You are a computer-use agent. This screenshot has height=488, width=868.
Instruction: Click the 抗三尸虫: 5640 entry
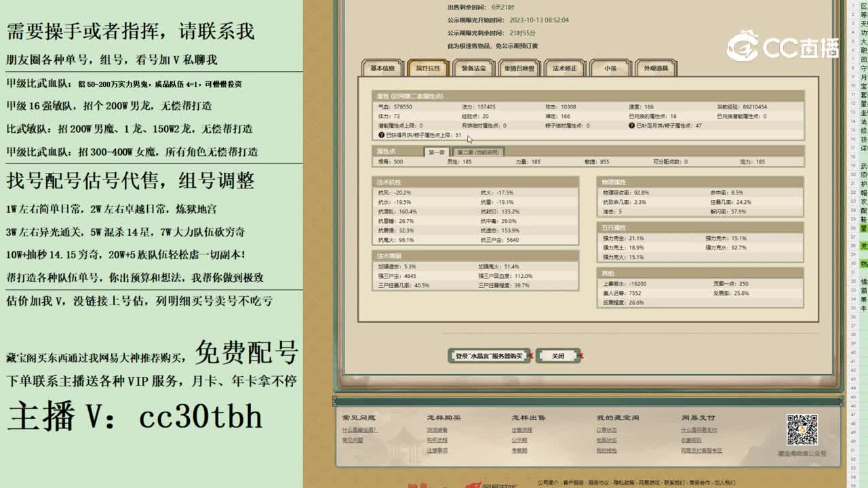point(500,240)
